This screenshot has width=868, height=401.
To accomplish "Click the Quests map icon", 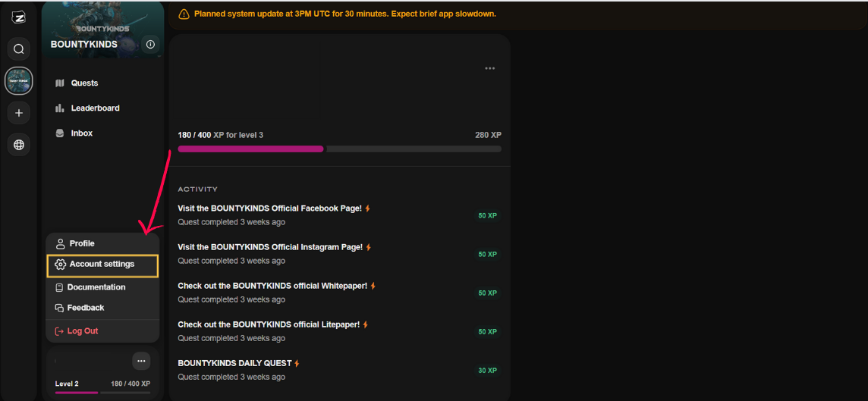I will tap(61, 83).
